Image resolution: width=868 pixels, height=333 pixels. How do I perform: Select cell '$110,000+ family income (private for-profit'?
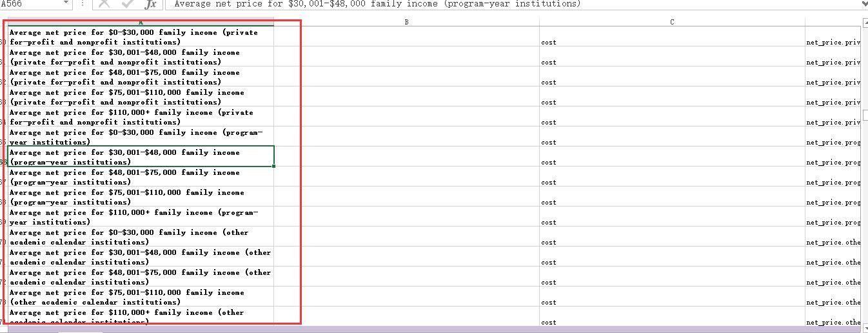coord(141,117)
